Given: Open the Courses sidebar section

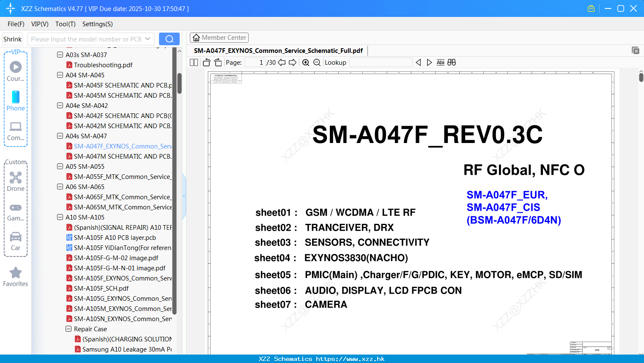Looking at the screenshot, I should (x=16, y=71).
